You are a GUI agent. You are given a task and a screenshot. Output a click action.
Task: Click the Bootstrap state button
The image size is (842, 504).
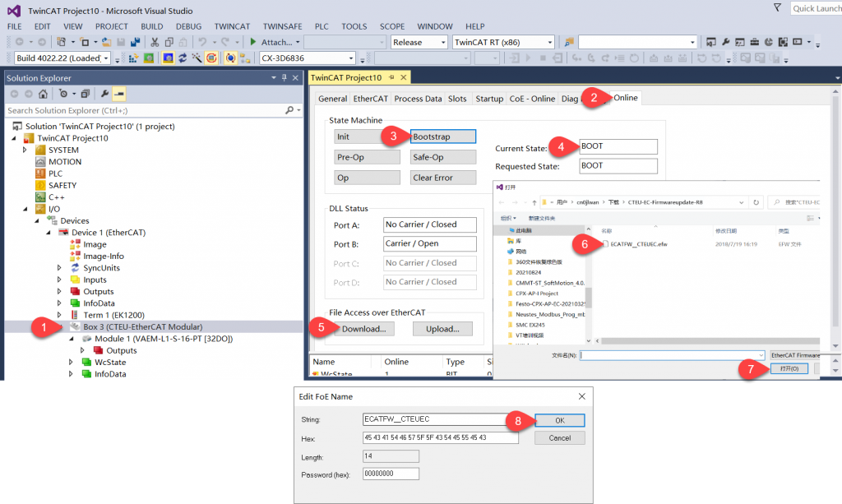click(x=443, y=136)
